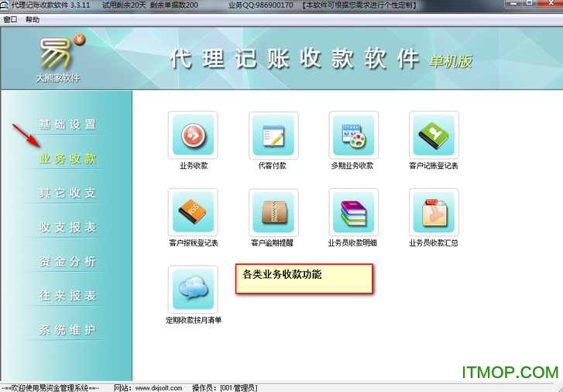The height and width of the screenshot is (392, 563).
Task: Select 基础设置 in the sidebar
Action: [68, 125]
